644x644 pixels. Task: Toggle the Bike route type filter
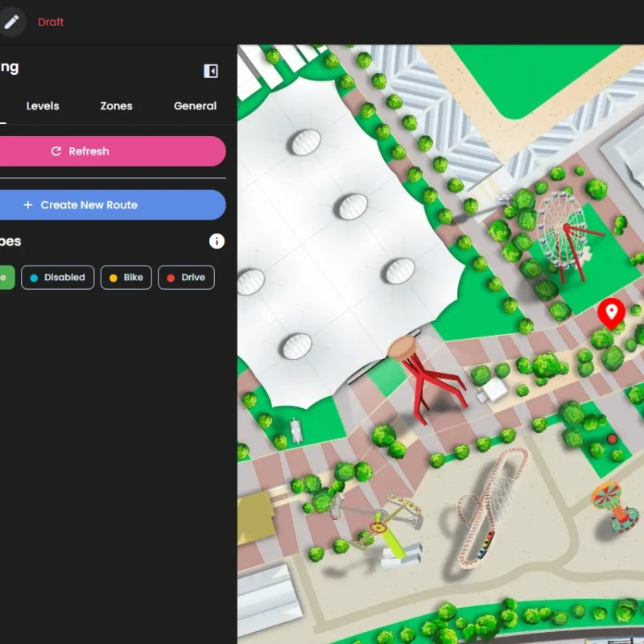tap(126, 277)
